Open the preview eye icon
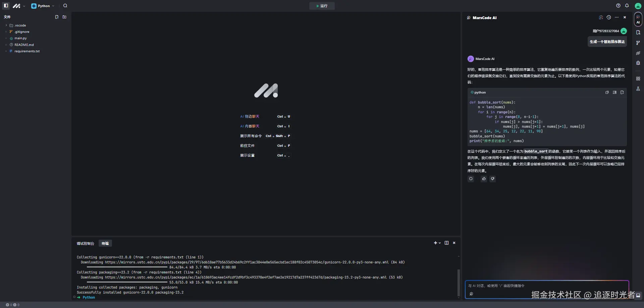Viewport: 644px width, 308px height. tap(638, 53)
